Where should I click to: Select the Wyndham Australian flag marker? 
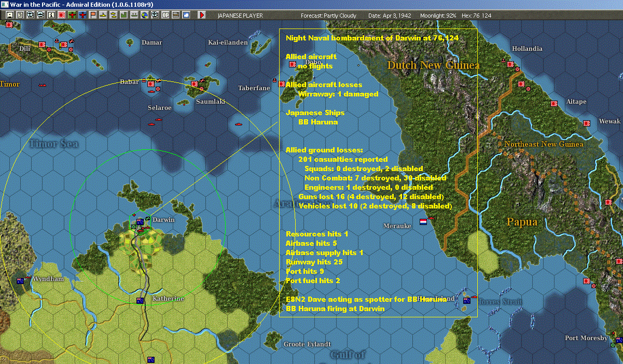coord(21,281)
